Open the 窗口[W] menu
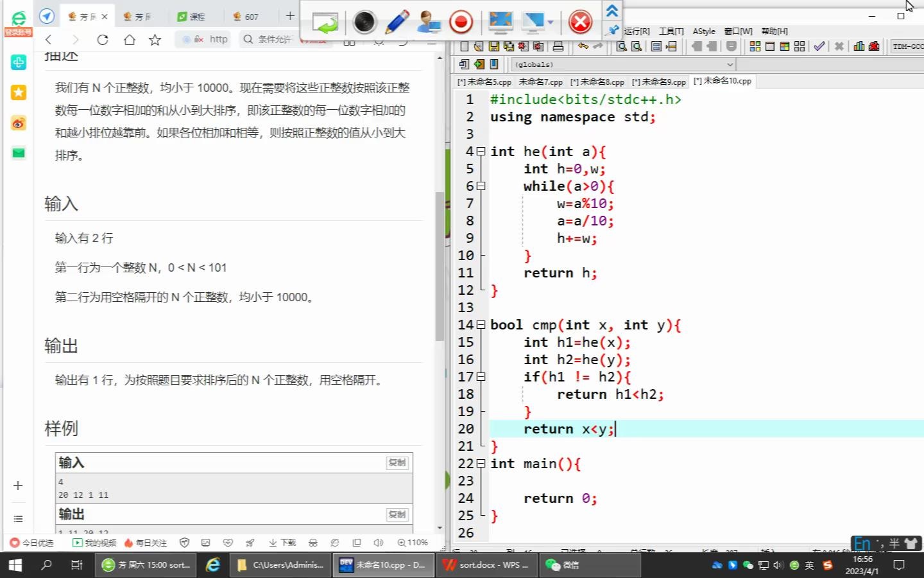The width and height of the screenshot is (924, 578). click(738, 31)
